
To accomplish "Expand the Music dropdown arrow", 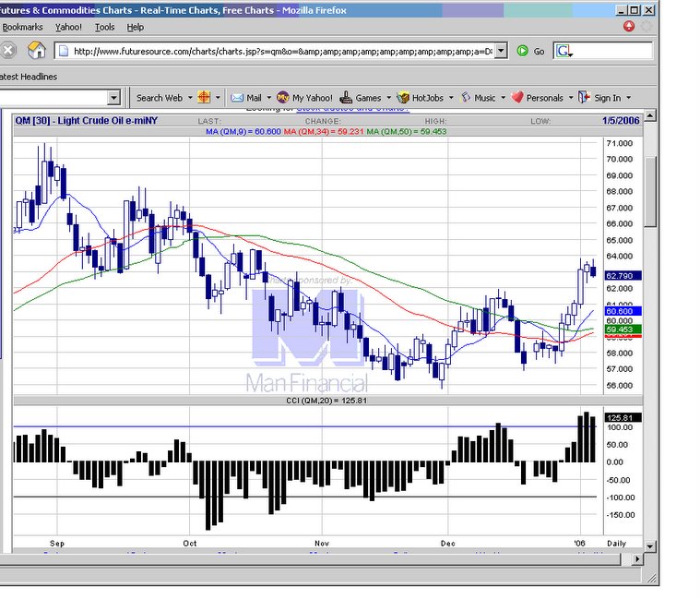I will pyautogui.click(x=504, y=98).
